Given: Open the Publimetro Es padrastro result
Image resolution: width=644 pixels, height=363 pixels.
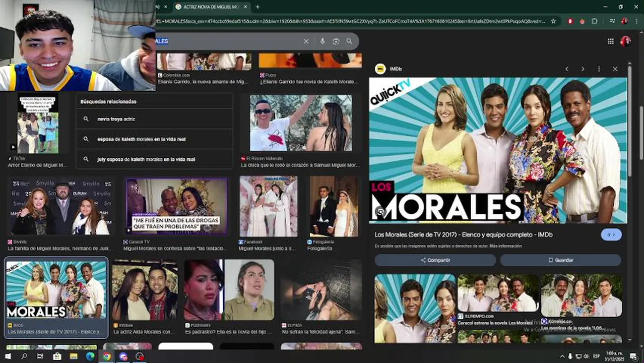Looking at the screenshot, I should pyautogui.click(x=229, y=290).
